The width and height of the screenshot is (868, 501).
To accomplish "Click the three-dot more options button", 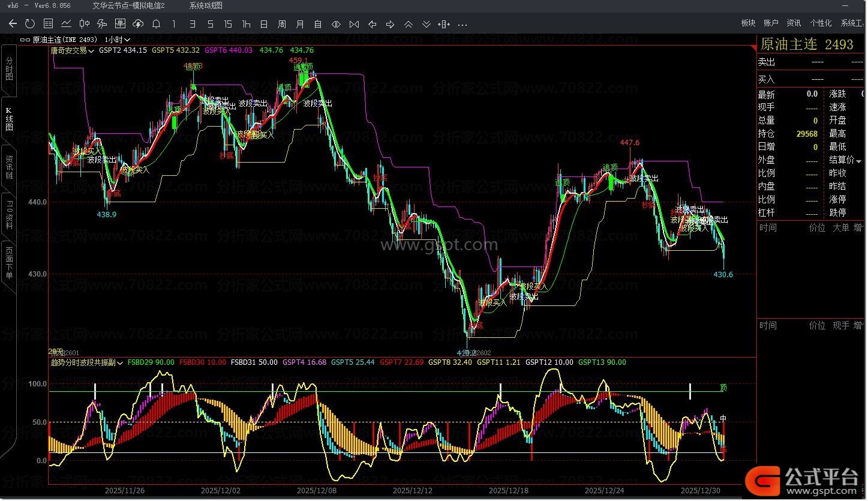I will coord(462,24).
